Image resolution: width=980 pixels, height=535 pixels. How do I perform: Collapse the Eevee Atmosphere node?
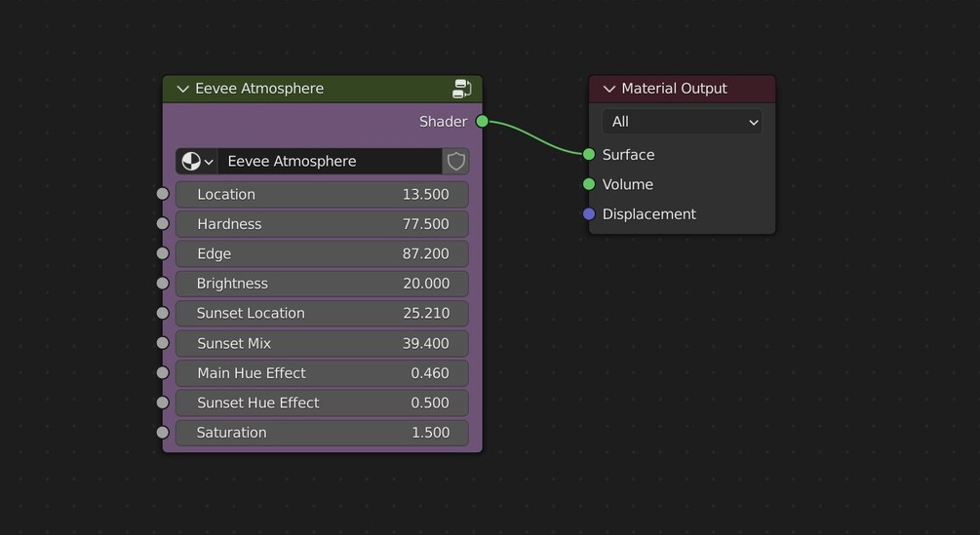(182, 89)
